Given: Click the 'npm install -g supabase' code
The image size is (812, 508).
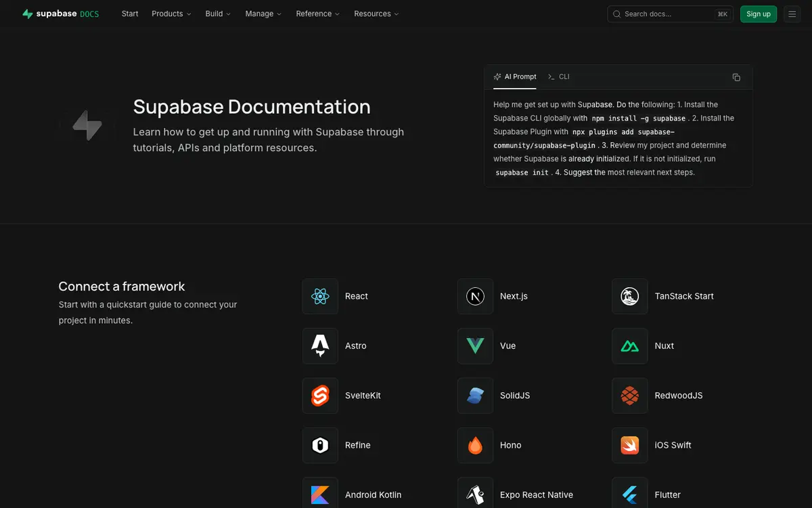Looking at the screenshot, I should point(639,118).
